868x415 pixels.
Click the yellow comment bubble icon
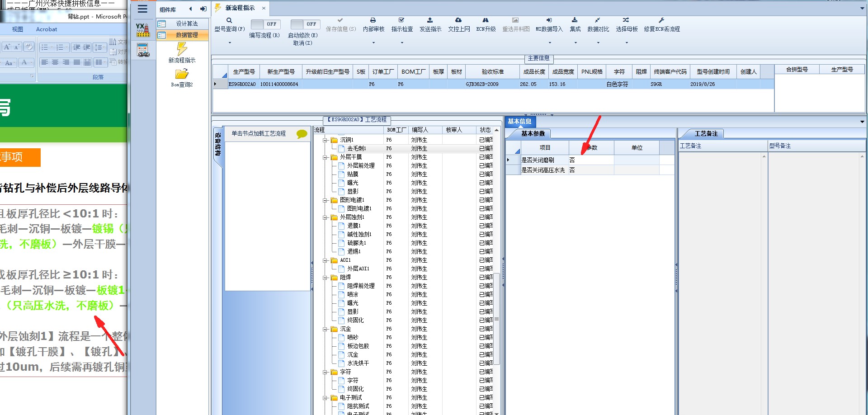click(302, 134)
